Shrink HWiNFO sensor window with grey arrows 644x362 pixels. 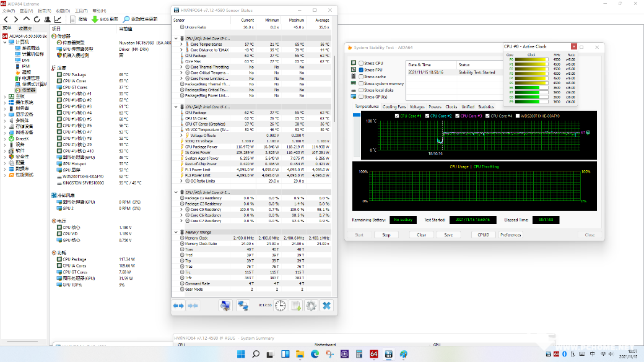pyautogui.click(x=193, y=306)
